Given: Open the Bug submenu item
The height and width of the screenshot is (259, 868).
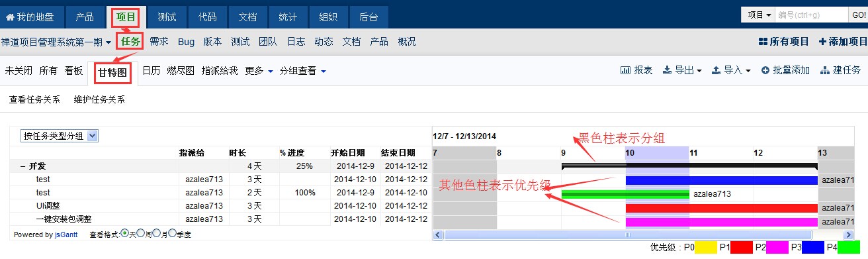Looking at the screenshot, I should pyautogui.click(x=186, y=42).
